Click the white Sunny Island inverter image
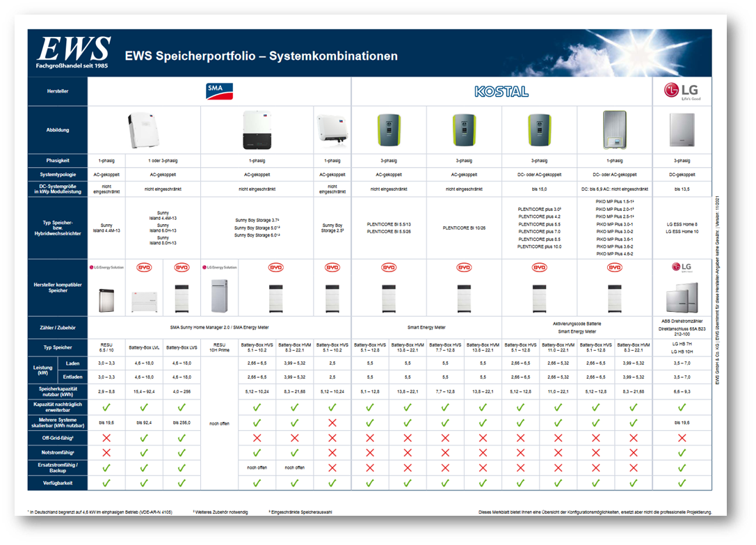Image resolution: width=756 pixels, height=545 pixels. tap(144, 129)
